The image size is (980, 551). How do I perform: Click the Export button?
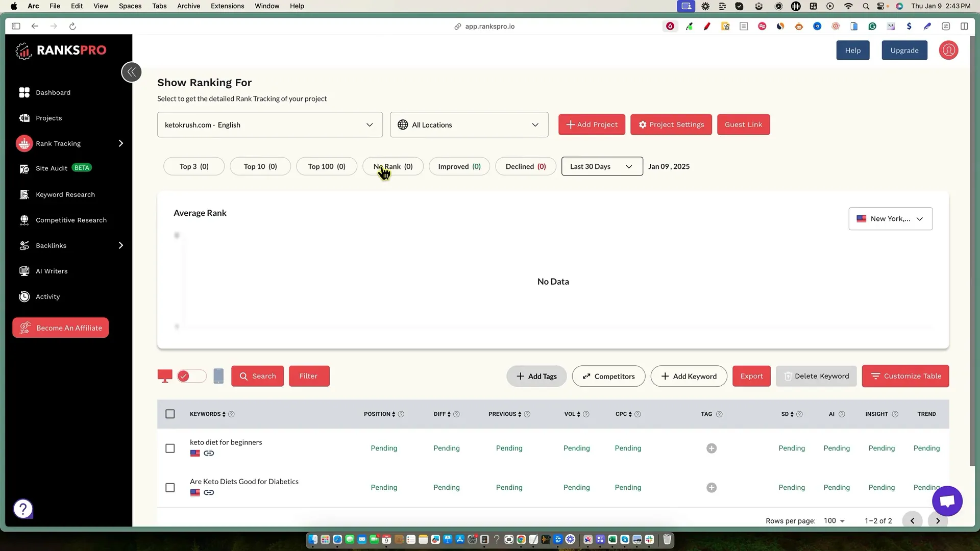[751, 377]
